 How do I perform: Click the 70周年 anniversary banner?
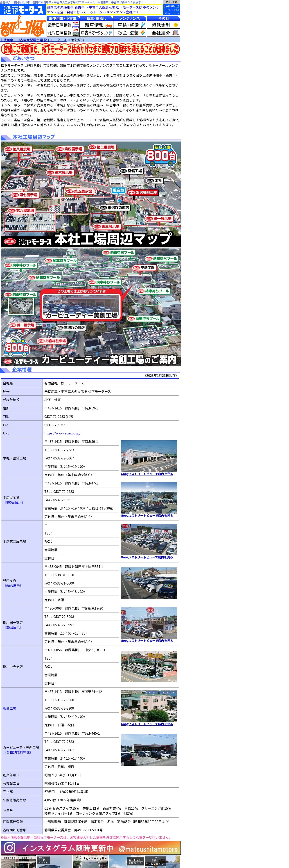coord(90,49)
